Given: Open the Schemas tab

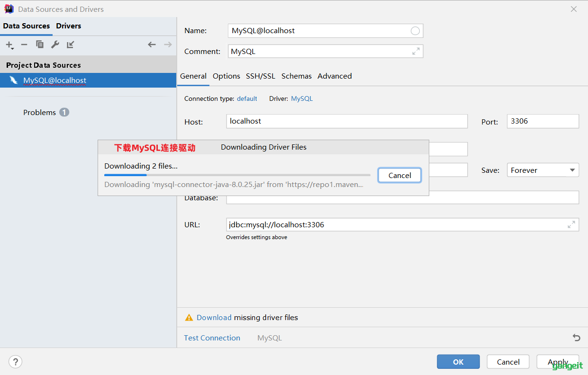Looking at the screenshot, I should point(297,76).
